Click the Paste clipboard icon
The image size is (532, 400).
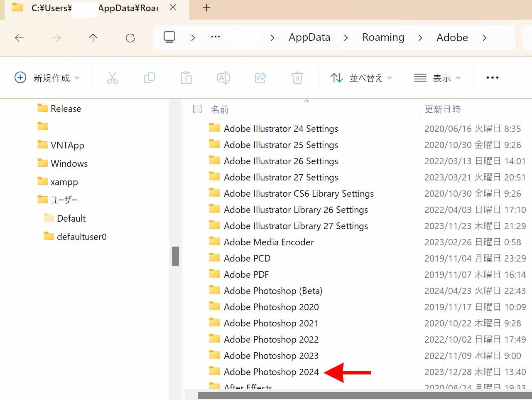(x=186, y=78)
